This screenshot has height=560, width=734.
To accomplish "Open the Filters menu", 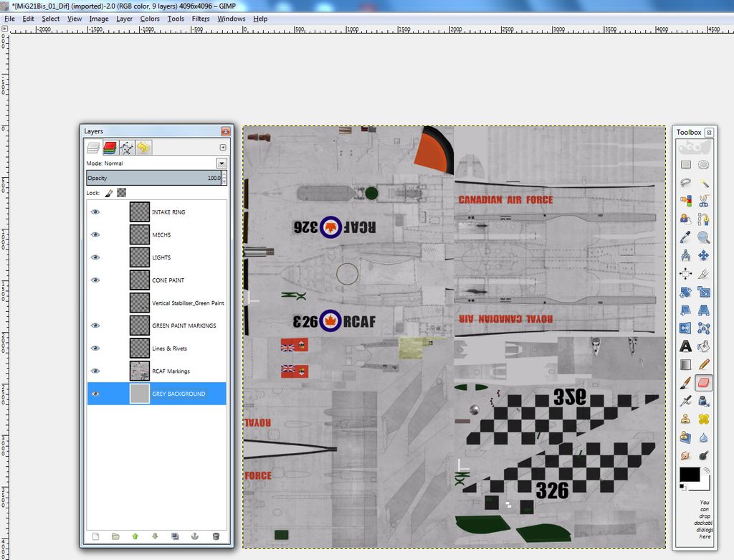I will pyautogui.click(x=201, y=19).
